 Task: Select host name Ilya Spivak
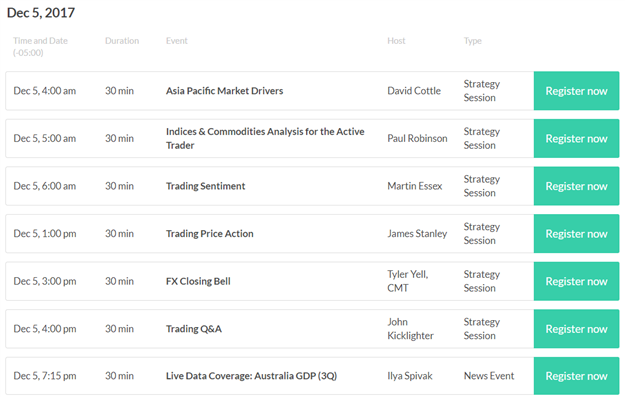[x=410, y=376]
